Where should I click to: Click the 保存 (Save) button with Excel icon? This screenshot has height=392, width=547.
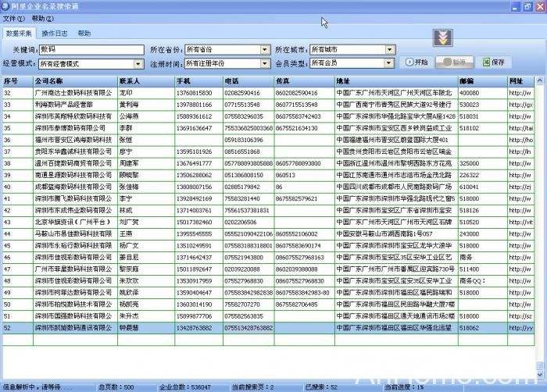[493, 62]
